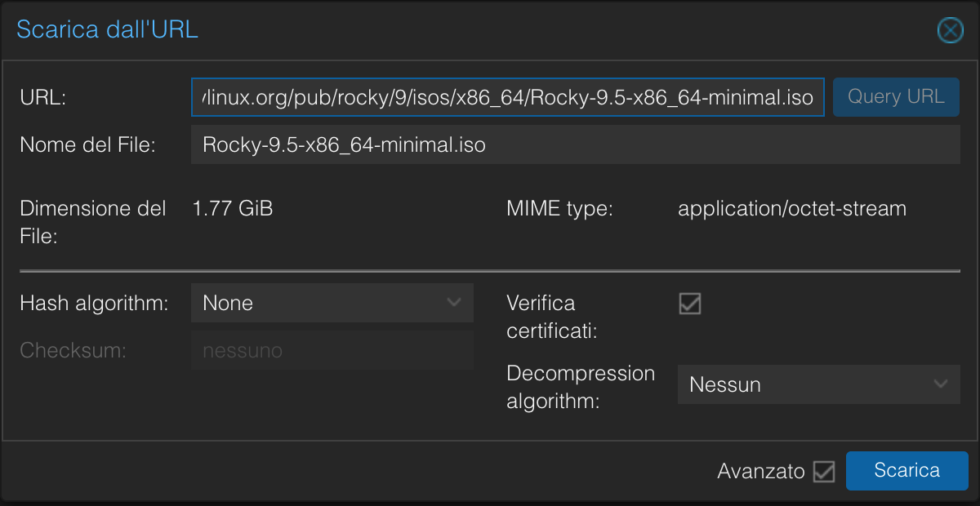Viewport: 980px width, 506px height.
Task: Click the chevron on Hash algorithm selector
Action: pos(455,303)
